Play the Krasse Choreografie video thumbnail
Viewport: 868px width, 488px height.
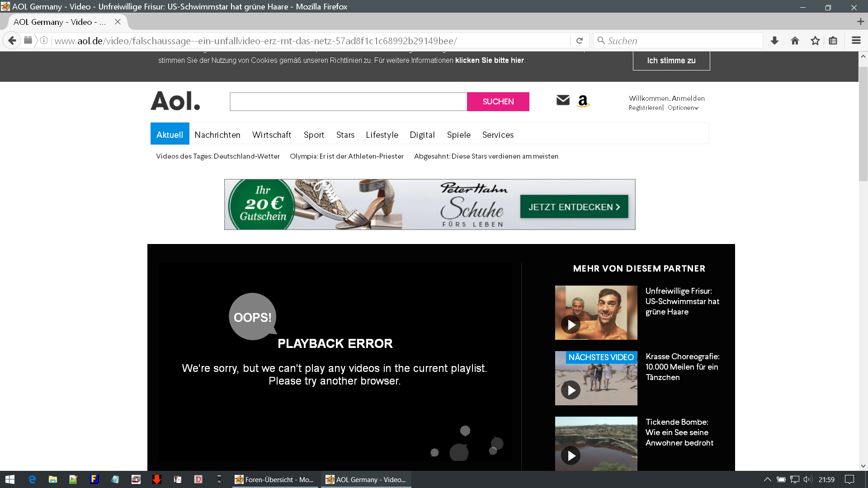click(596, 379)
